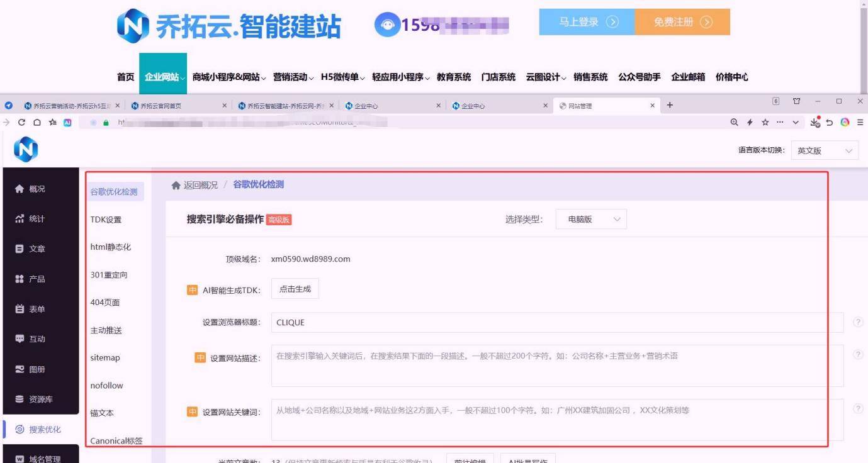Open the 资源库 resource library

[x=20, y=399]
